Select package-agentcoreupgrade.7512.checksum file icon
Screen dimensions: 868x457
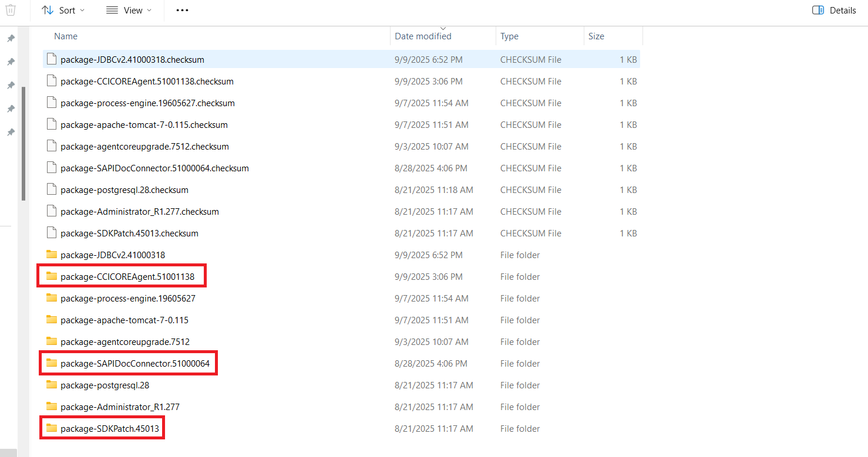pos(52,146)
